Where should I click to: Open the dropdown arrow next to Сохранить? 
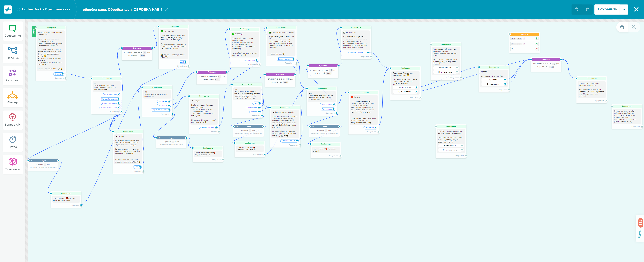coord(624,9)
